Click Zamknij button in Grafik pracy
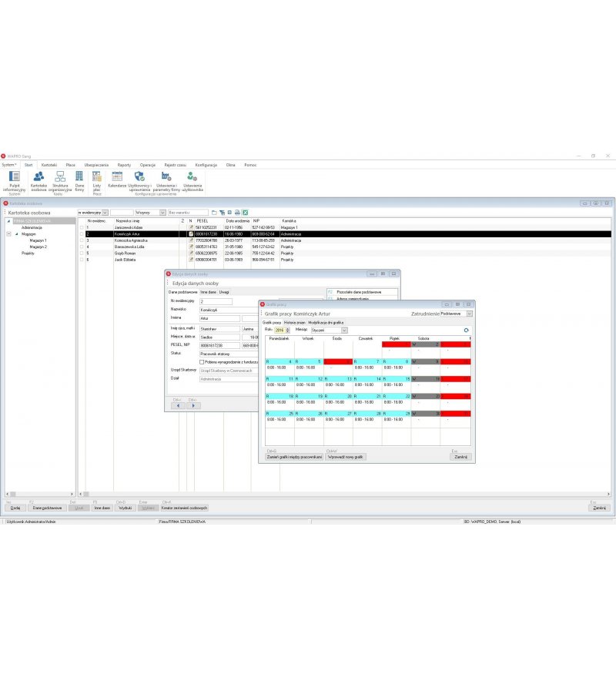 click(460, 457)
